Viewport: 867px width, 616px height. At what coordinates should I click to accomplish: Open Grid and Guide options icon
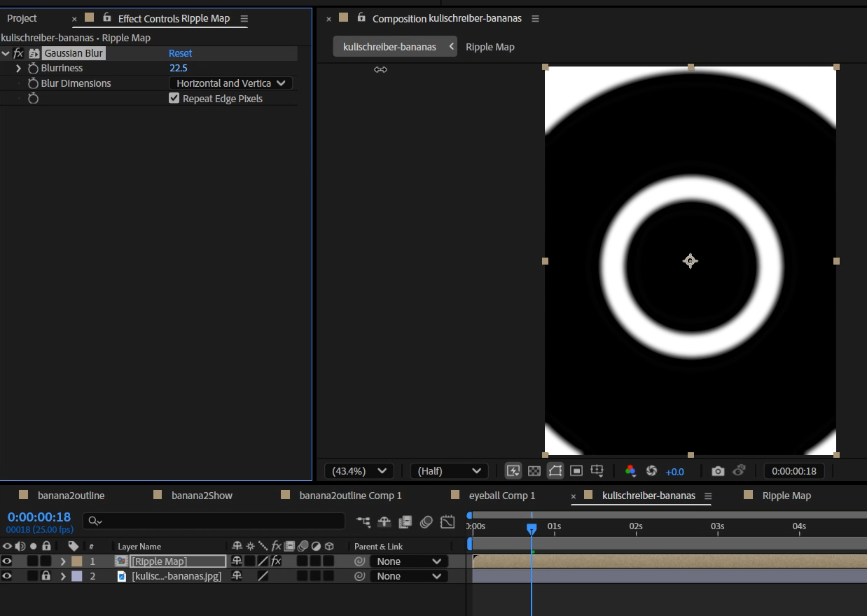(597, 471)
